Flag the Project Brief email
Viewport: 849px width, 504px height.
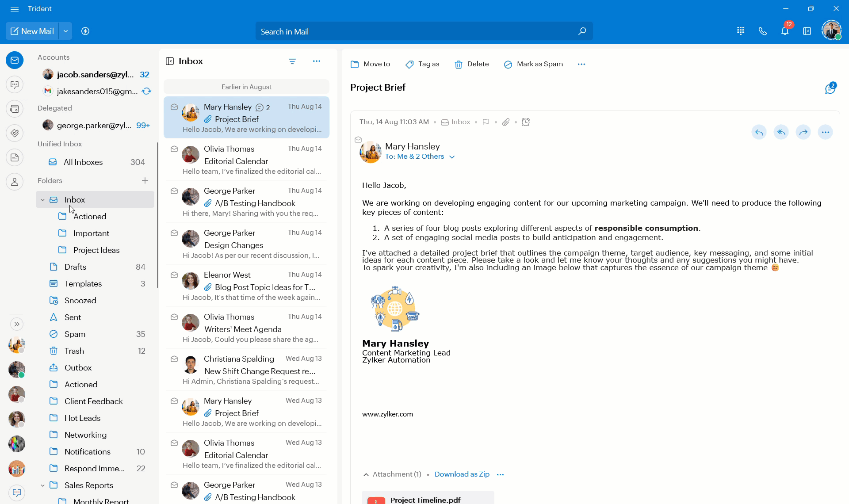click(x=486, y=122)
